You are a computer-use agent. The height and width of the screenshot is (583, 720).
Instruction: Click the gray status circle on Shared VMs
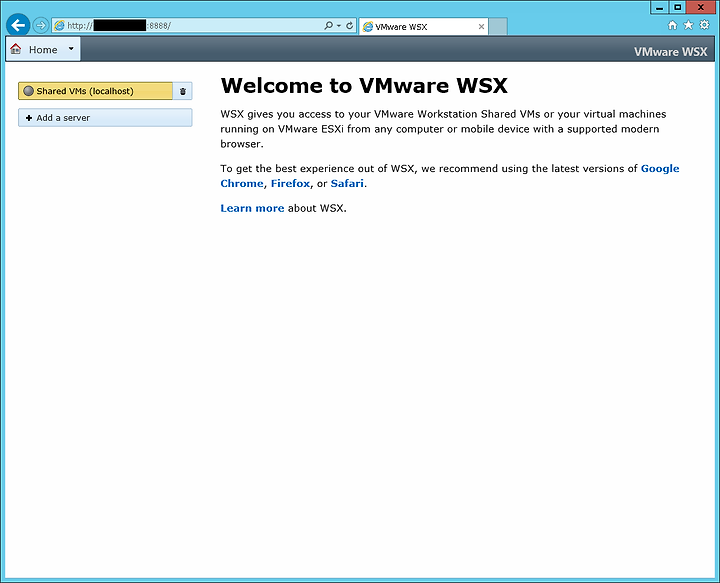(x=28, y=91)
